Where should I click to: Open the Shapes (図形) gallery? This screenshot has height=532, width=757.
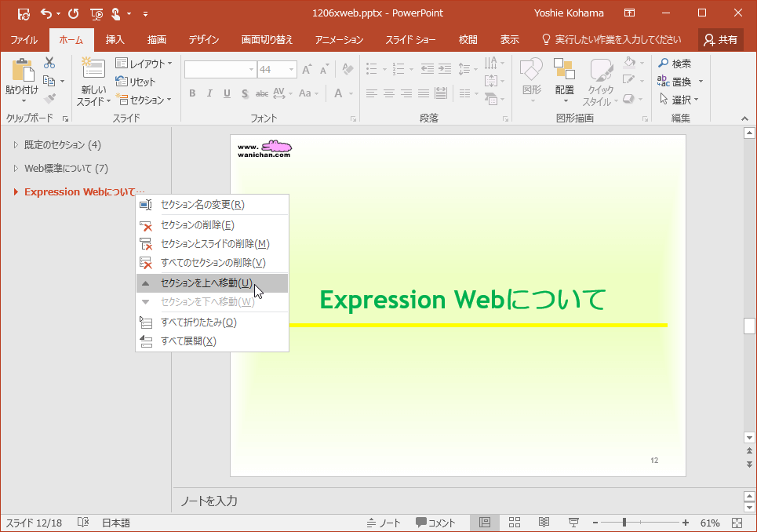[x=532, y=80]
